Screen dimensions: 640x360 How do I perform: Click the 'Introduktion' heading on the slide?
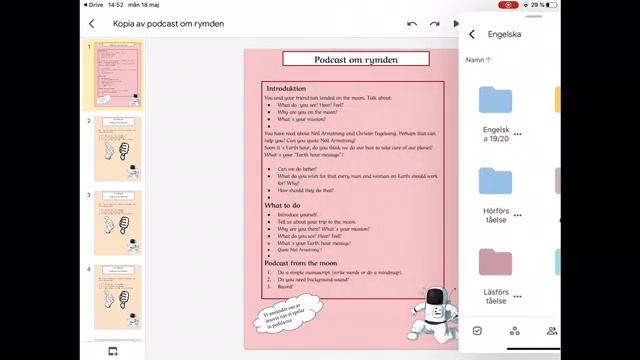(x=286, y=89)
